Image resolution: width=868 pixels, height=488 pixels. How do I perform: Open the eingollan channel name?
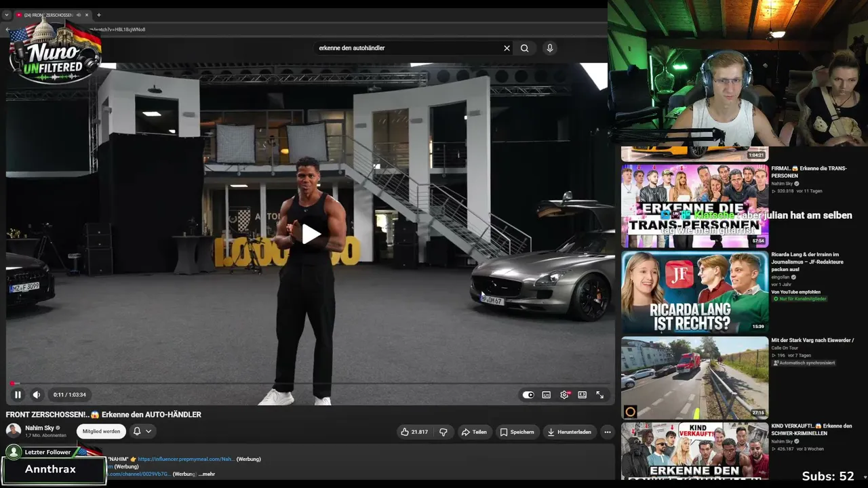(x=780, y=277)
